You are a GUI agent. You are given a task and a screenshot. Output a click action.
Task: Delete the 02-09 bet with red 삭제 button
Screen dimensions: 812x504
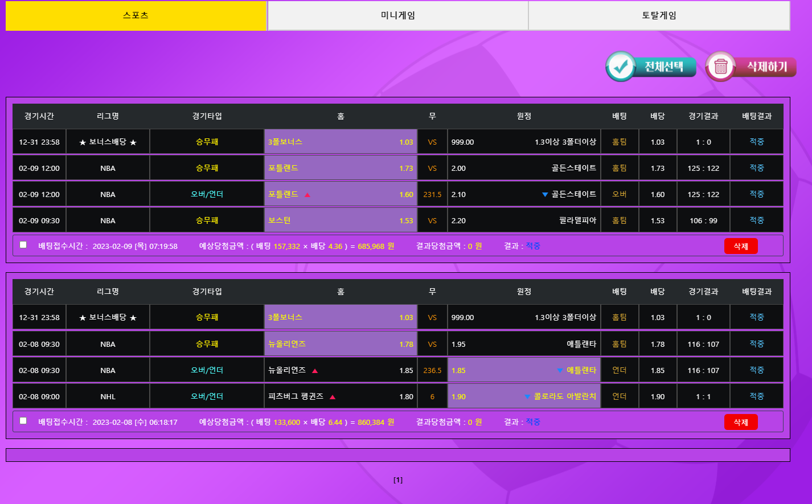click(x=740, y=246)
